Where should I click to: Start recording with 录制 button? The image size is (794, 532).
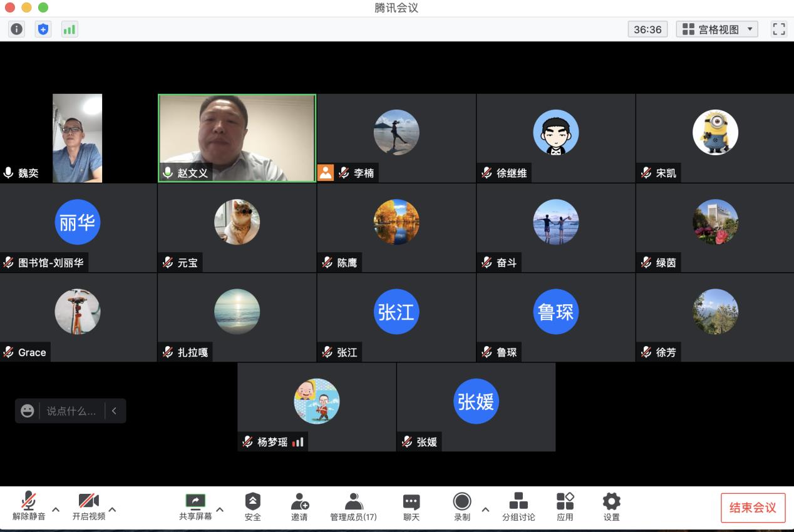coord(462,506)
